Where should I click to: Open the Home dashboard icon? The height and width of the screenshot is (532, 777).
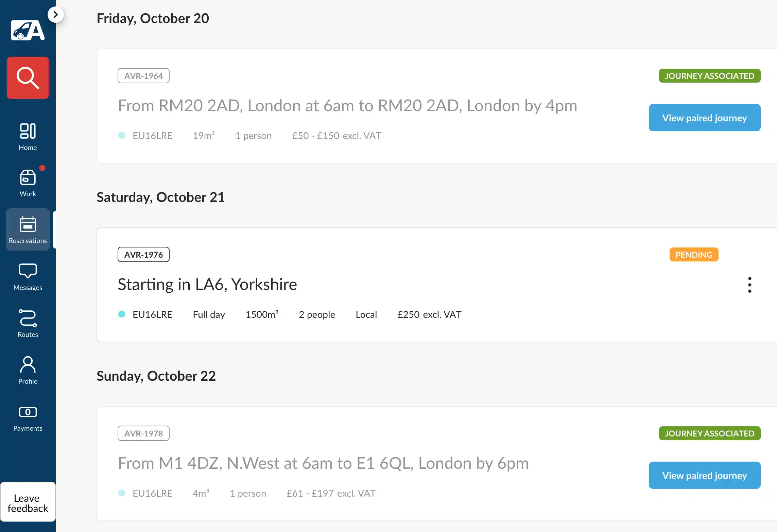(x=28, y=137)
